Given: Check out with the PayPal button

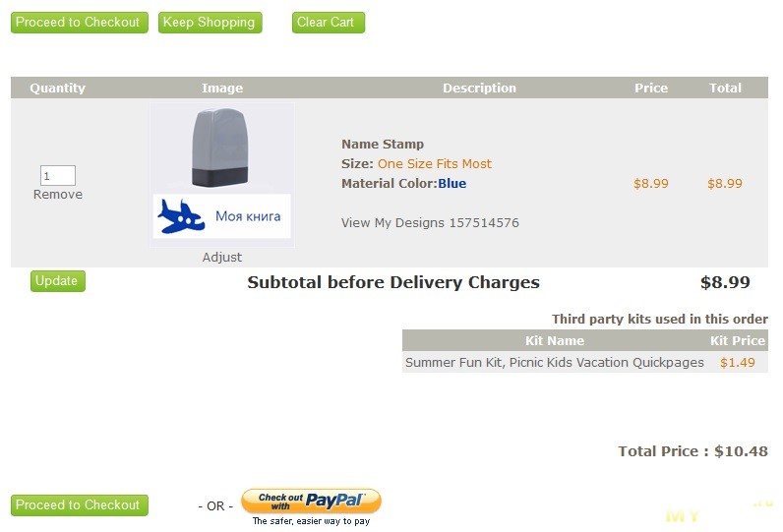Looking at the screenshot, I should click(311, 502).
